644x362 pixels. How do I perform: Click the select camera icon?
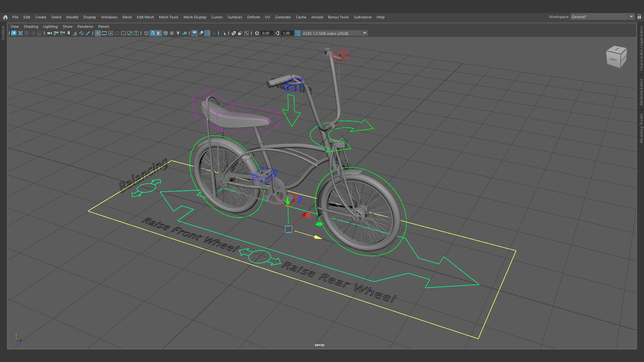pos(50,33)
